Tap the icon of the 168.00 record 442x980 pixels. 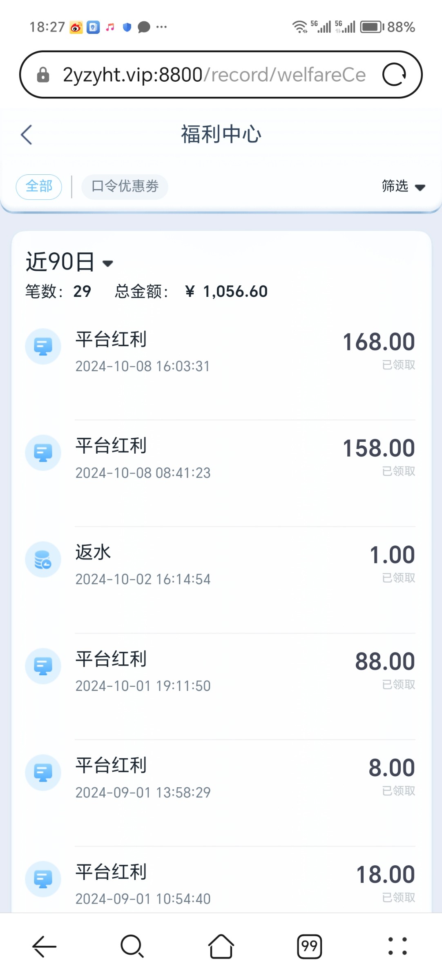coord(43,346)
